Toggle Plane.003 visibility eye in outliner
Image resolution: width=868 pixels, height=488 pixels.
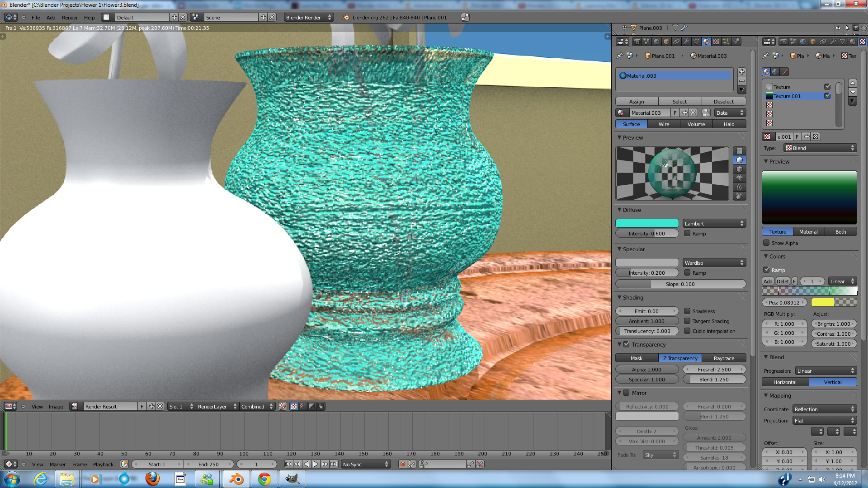tap(838, 28)
